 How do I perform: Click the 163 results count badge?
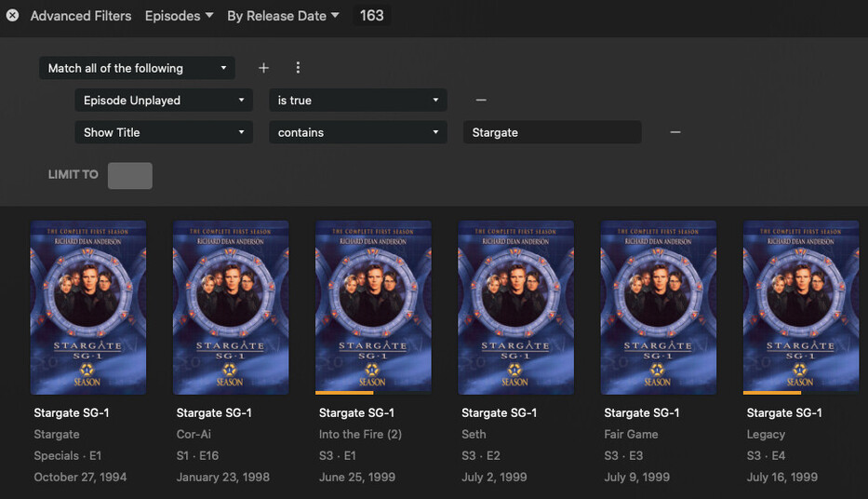372,16
